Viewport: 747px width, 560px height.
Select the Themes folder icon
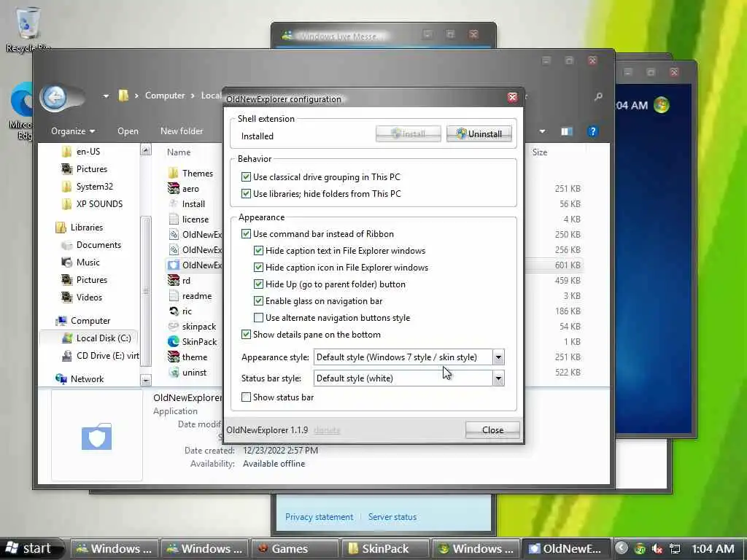[174, 173]
